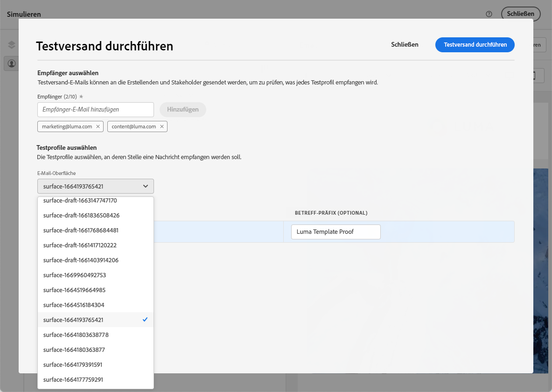The image size is (552, 392).
Task: Click the profile icon in left sidebar
Action: [x=12, y=63]
